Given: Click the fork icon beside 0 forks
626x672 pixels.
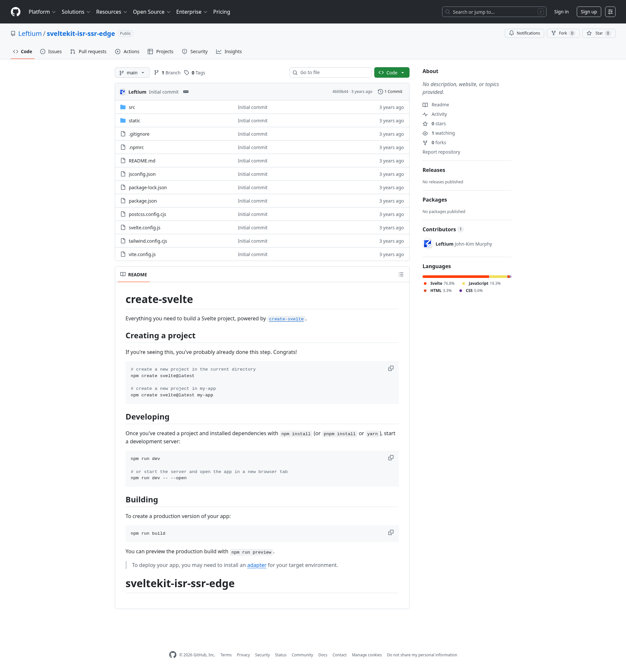Looking at the screenshot, I should [425, 143].
